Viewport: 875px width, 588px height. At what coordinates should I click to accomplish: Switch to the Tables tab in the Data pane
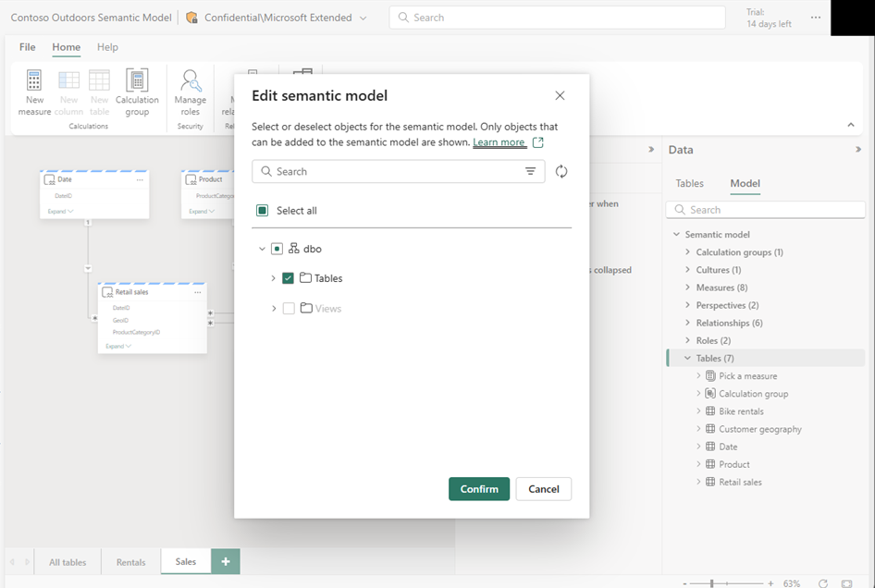pyautogui.click(x=689, y=183)
